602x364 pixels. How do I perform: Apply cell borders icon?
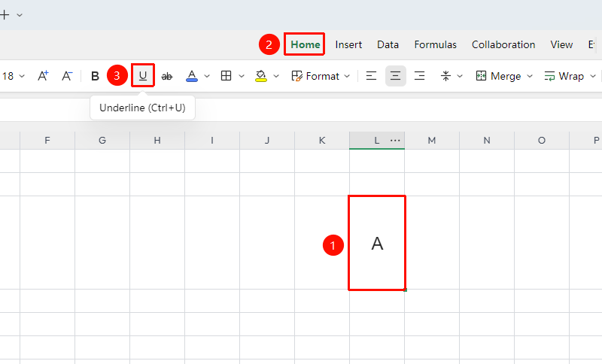tap(227, 76)
